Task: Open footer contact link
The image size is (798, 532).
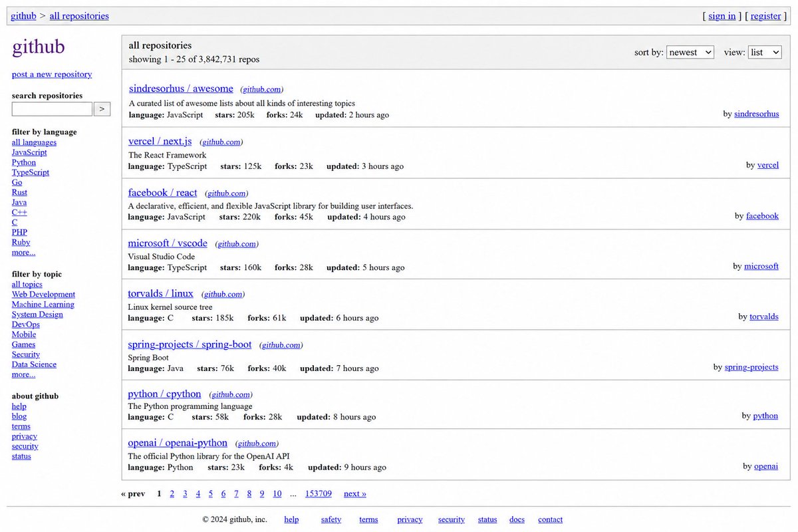Action: click(550, 519)
